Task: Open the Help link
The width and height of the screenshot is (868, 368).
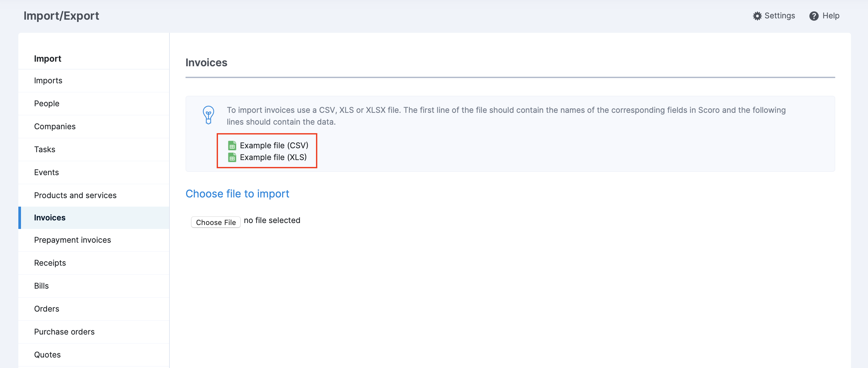Action: tap(824, 16)
